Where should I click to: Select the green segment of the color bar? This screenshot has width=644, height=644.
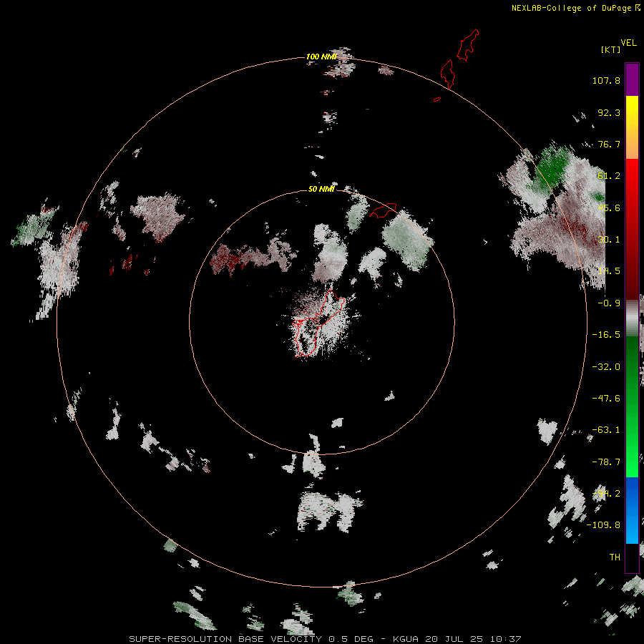(632, 406)
